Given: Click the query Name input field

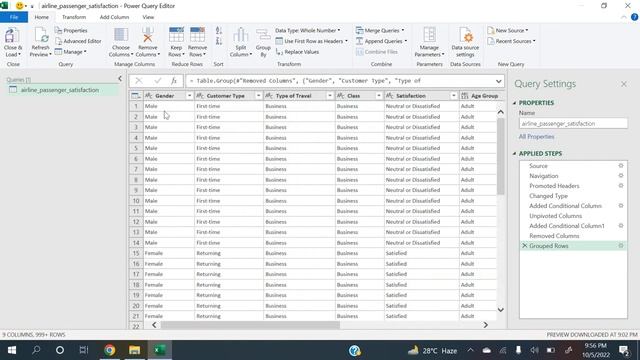Looking at the screenshot, I should [573, 123].
